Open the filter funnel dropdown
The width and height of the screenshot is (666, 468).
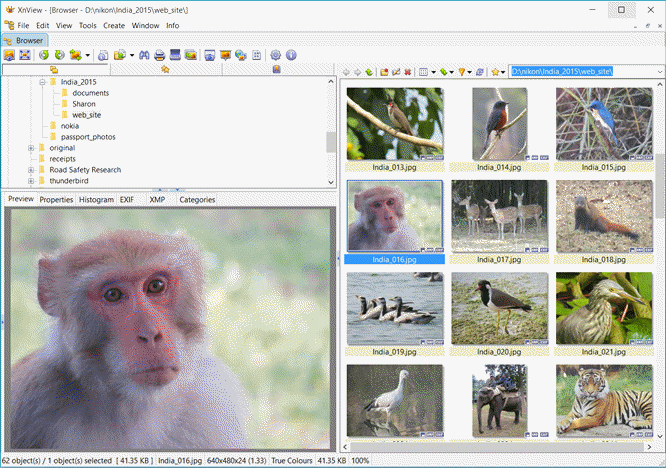(463, 72)
